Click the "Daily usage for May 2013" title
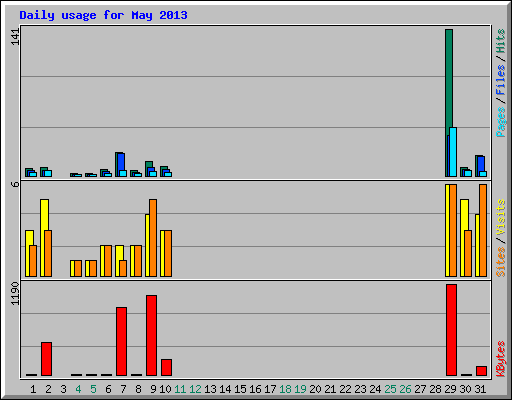This screenshot has height=400, width=512. (x=103, y=15)
